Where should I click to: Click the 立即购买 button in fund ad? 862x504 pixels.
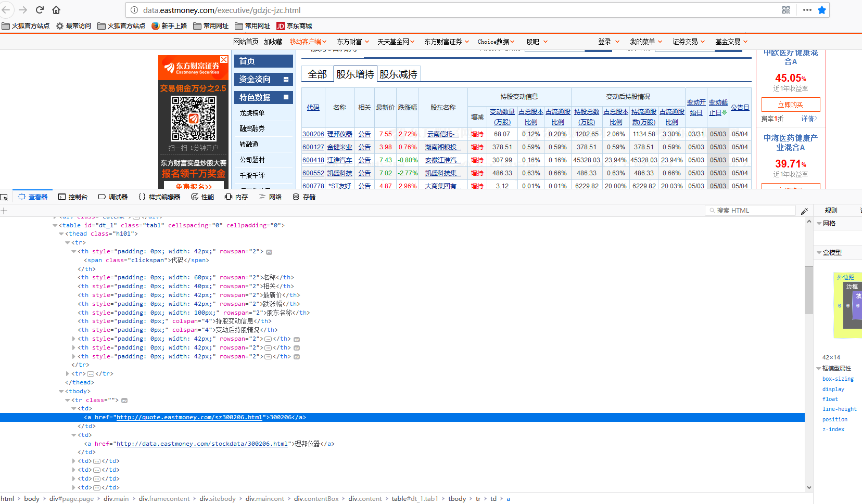point(790,105)
